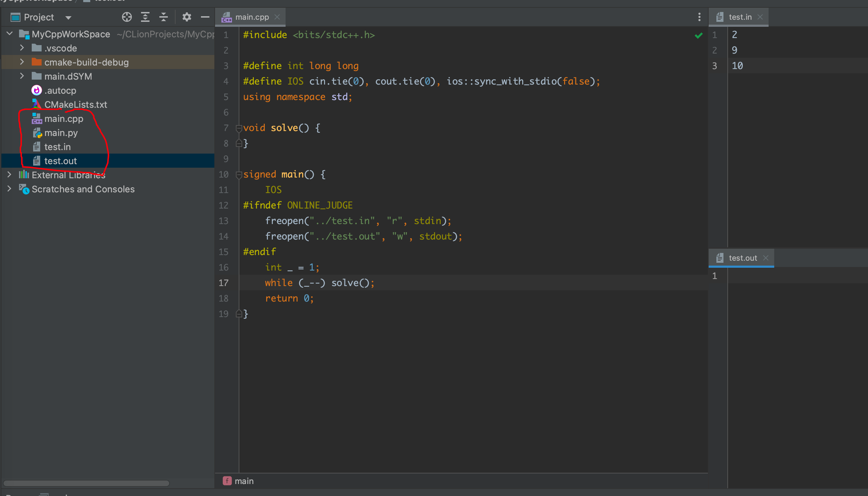The width and height of the screenshot is (868, 496).
Task: Click the main function breadcrumb icon
Action: 227,481
